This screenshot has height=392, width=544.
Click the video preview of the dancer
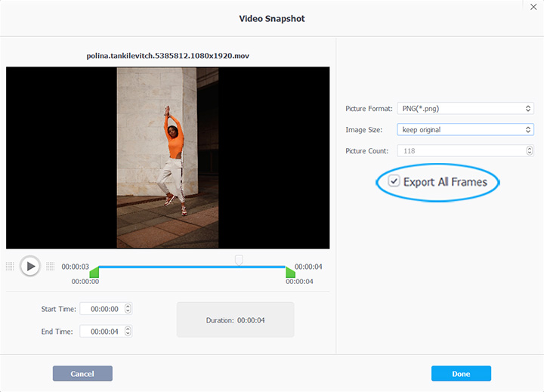[x=168, y=157]
